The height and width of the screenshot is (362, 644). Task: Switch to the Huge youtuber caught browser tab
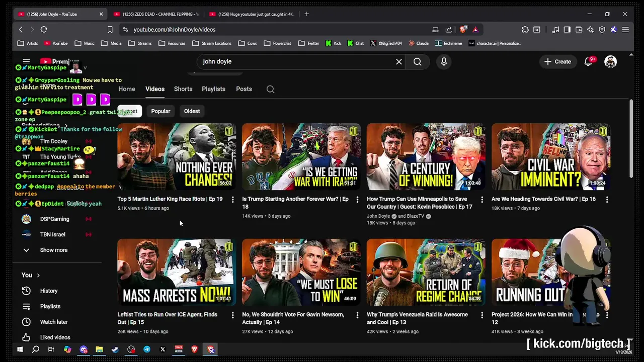pyautogui.click(x=252, y=14)
